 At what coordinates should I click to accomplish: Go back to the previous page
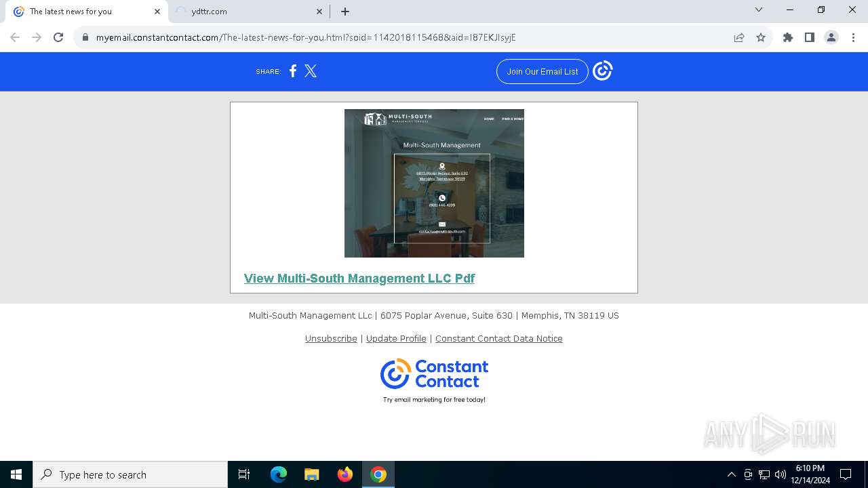coord(15,37)
